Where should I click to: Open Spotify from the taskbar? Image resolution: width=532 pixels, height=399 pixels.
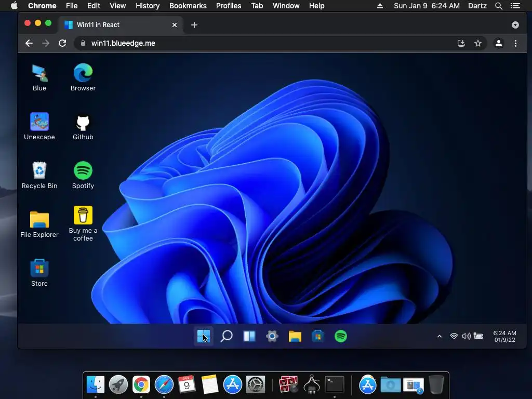pos(341,336)
